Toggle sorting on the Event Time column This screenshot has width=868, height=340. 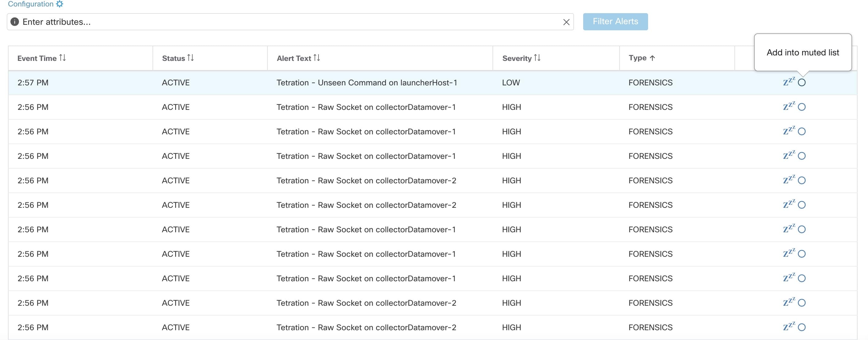tap(62, 58)
